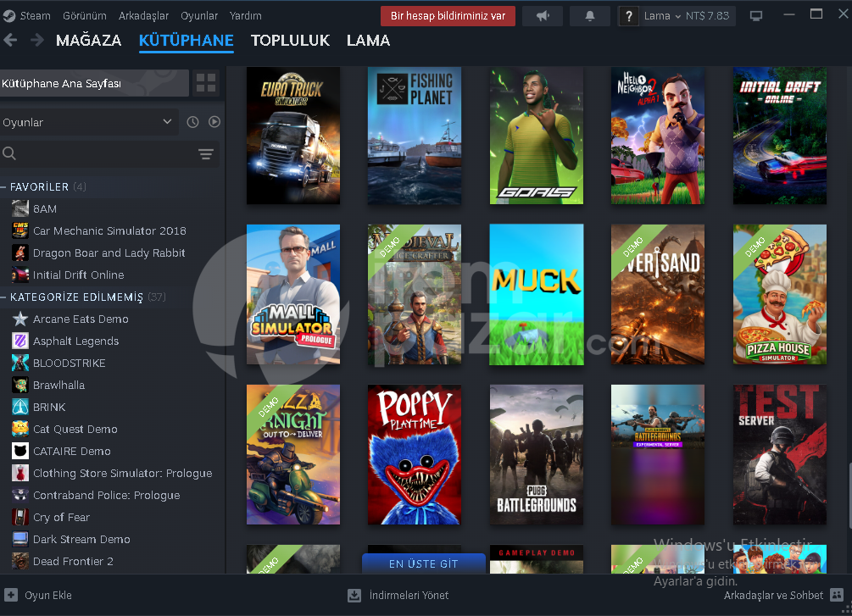Open PUBG Battlegrounds Test Server cover
Image resolution: width=852 pixels, height=616 pixels.
(780, 455)
